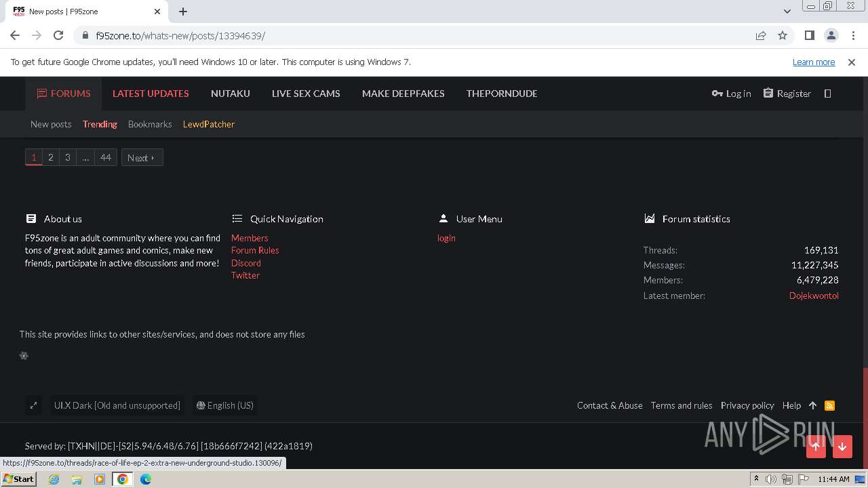This screenshot has width=868, height=488.
Task: Open the Forum Rules link
Action: point(255,250)
